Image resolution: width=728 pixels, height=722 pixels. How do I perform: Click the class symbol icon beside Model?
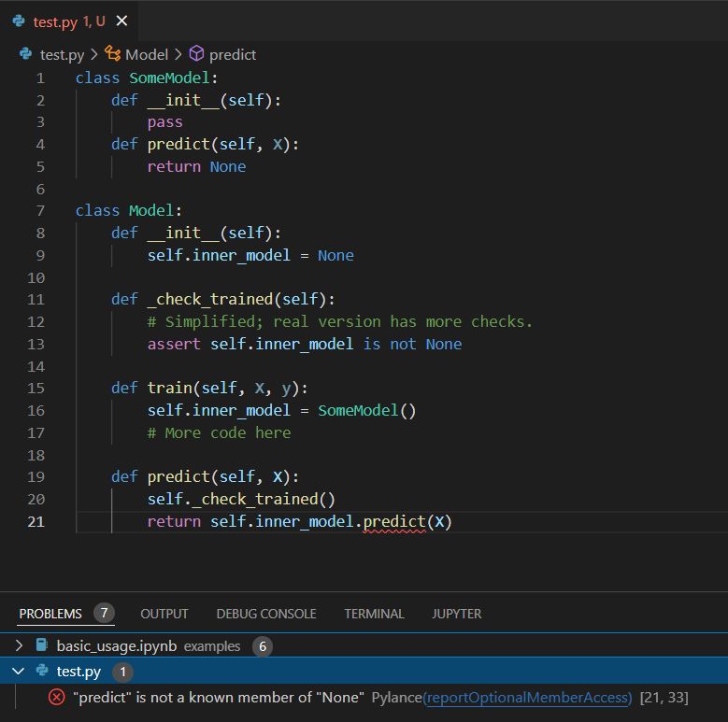coord(112,54)
